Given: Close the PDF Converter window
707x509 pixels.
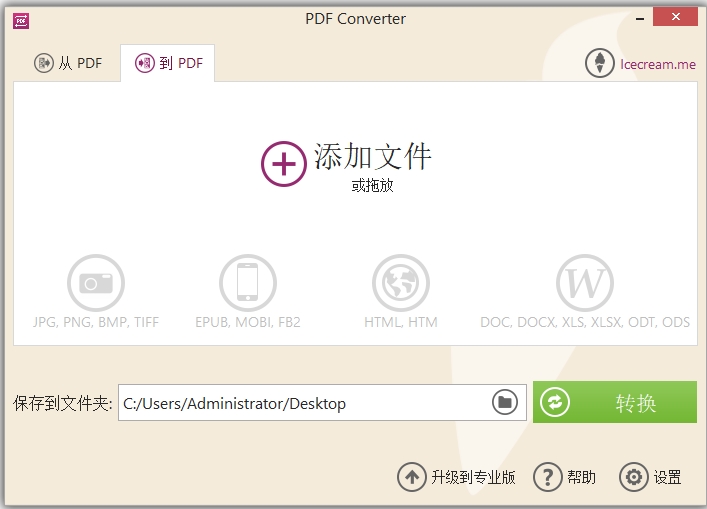Looking at the screenshot, I should click(x=676, y=16).
